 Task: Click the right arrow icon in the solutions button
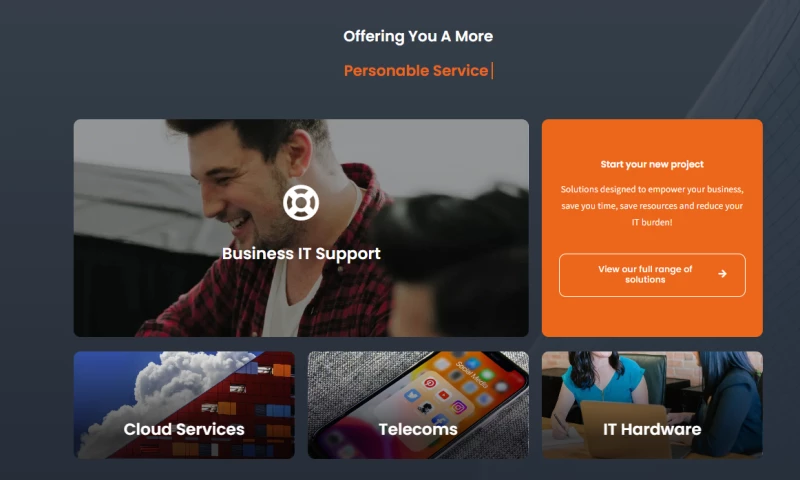(x=722, y=274)
